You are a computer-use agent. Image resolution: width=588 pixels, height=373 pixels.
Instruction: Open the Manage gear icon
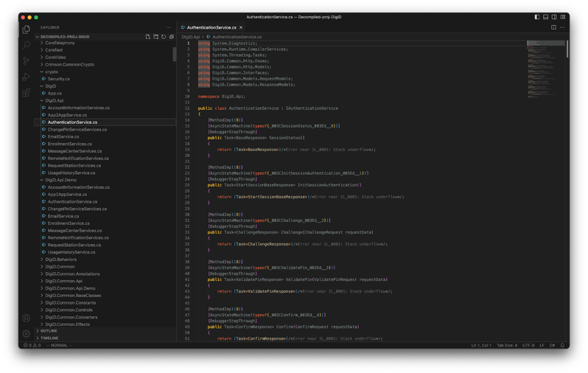tap(27, 333)
